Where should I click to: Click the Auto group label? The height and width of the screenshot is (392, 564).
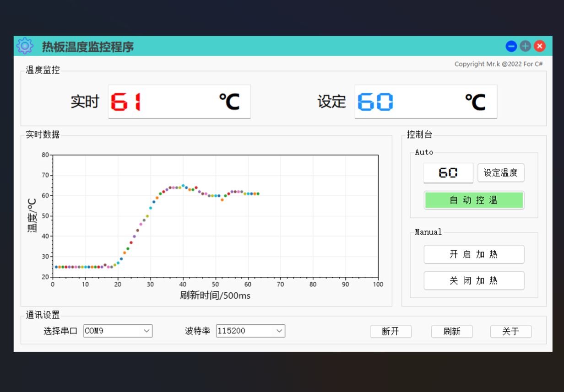click(x=424, y=152)
